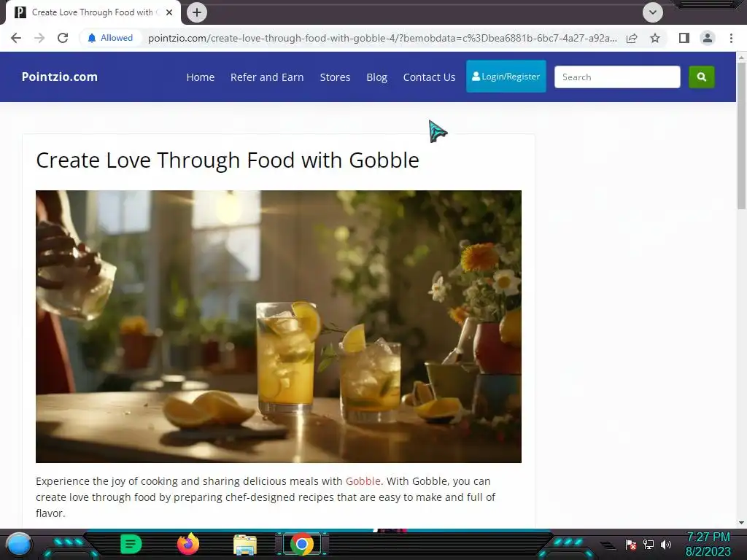This screenshot has width=747, height=560.
Task: Follow the red Gobble link in the paragraph
Action: point(363,481)
